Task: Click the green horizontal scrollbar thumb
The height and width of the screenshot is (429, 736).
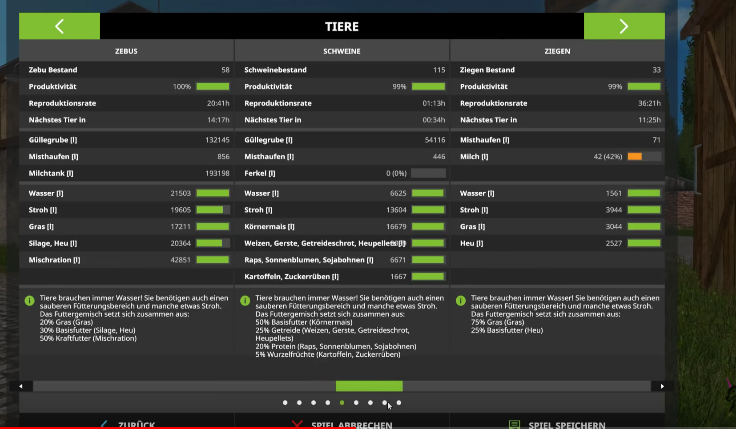Action: coord(368,386)
